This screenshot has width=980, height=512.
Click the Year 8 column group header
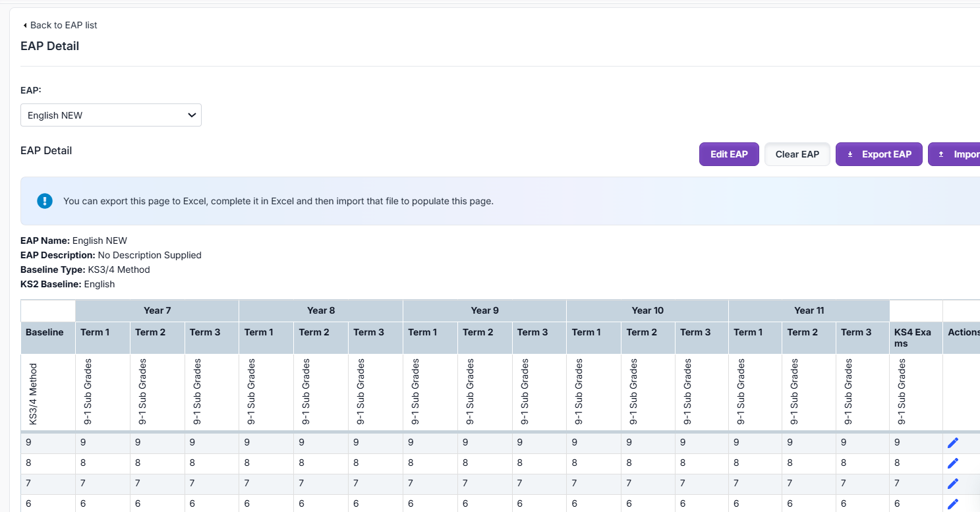(x=321, y=310)
